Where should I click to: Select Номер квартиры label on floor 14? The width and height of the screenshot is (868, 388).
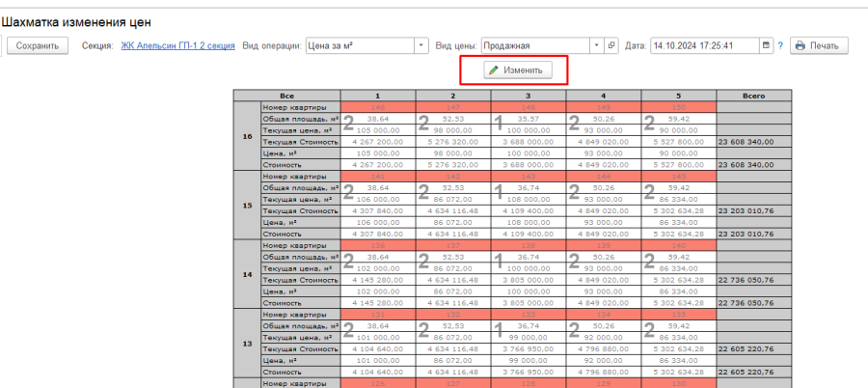tap(300, 245)
